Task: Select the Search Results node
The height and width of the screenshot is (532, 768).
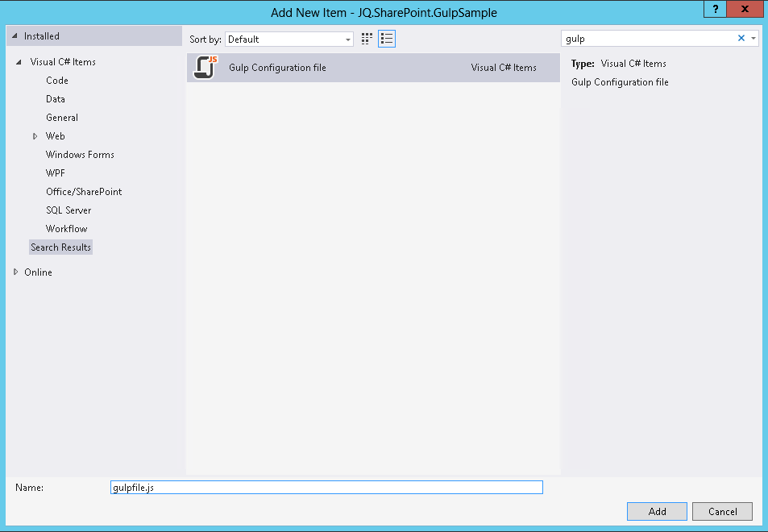Action: point(60,247)
